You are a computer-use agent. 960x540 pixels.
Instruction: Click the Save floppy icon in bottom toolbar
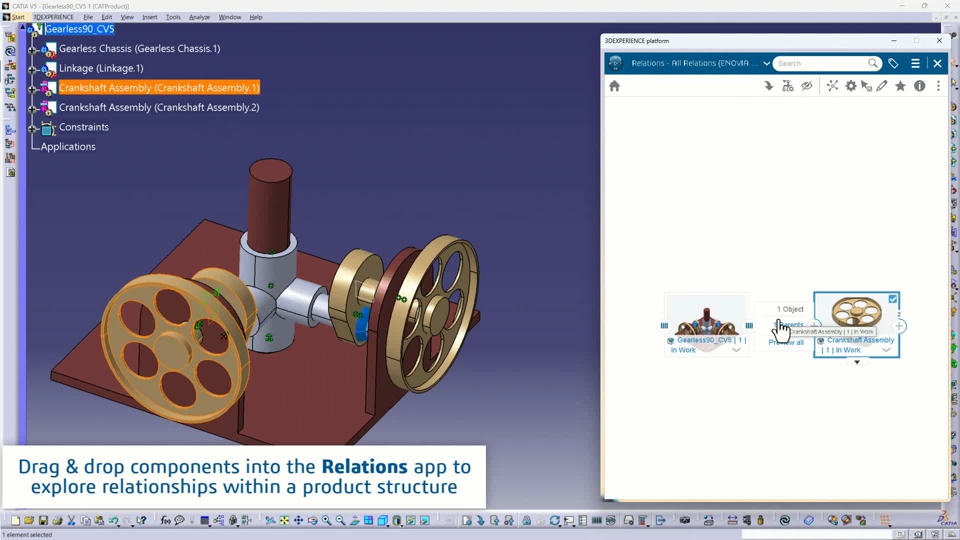point(43,520)
